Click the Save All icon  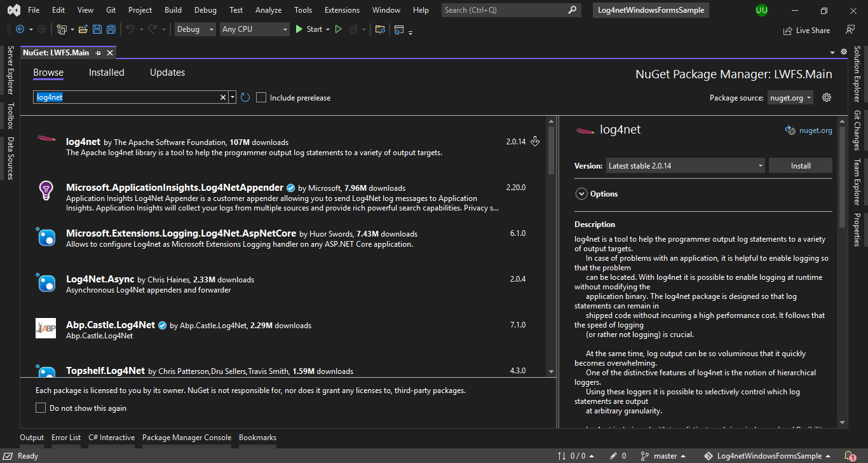(x=111, y=29)
